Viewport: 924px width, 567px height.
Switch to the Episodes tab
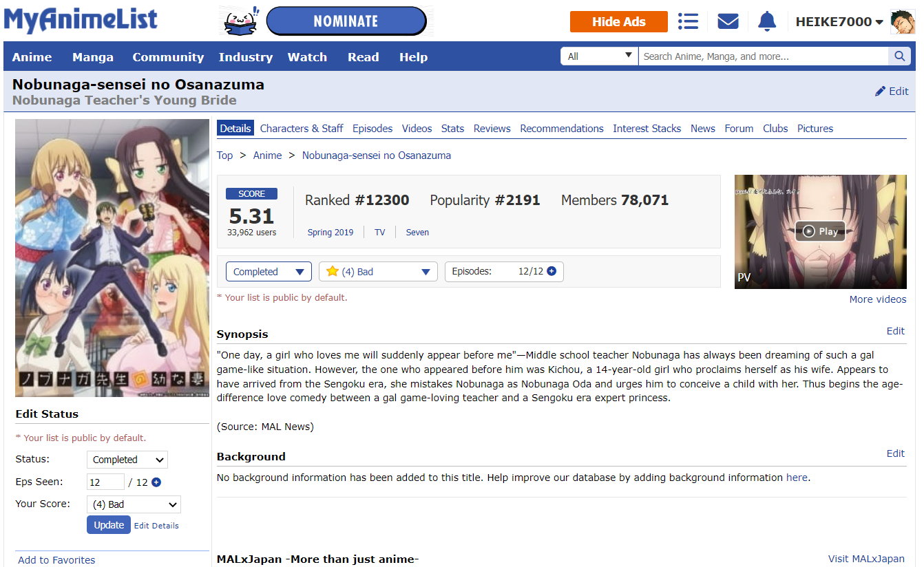point(372,129)
